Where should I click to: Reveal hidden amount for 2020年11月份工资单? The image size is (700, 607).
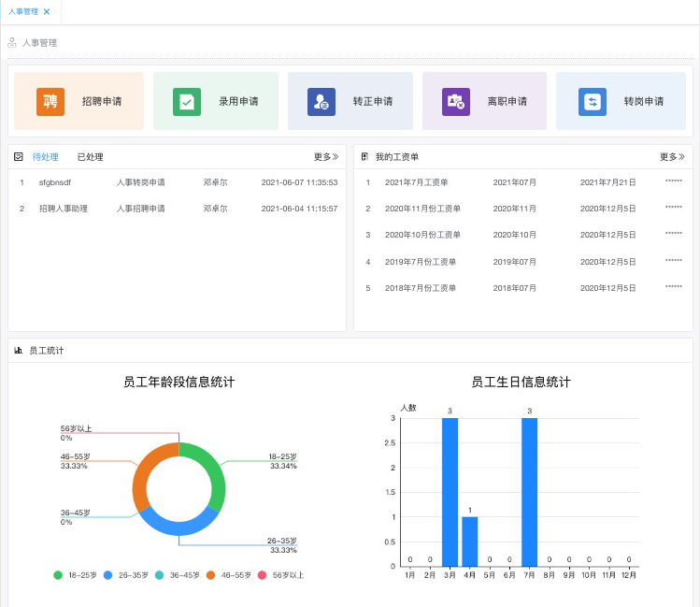[x=674, y=208]
